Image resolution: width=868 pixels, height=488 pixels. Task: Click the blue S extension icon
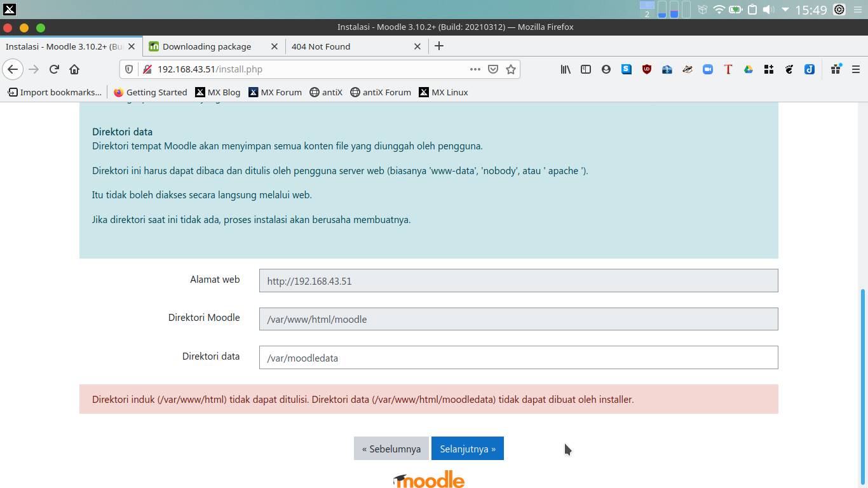[x=627, y=69]
